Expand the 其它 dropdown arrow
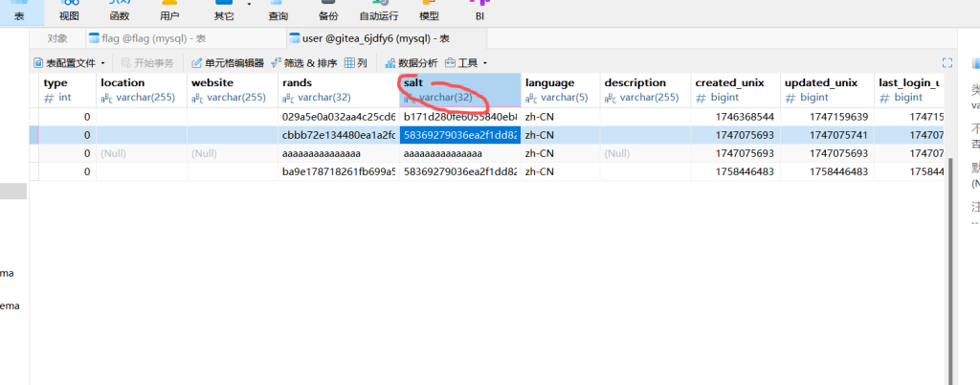The height and width of the screenshot is (385, 980). tap(249, 5)
